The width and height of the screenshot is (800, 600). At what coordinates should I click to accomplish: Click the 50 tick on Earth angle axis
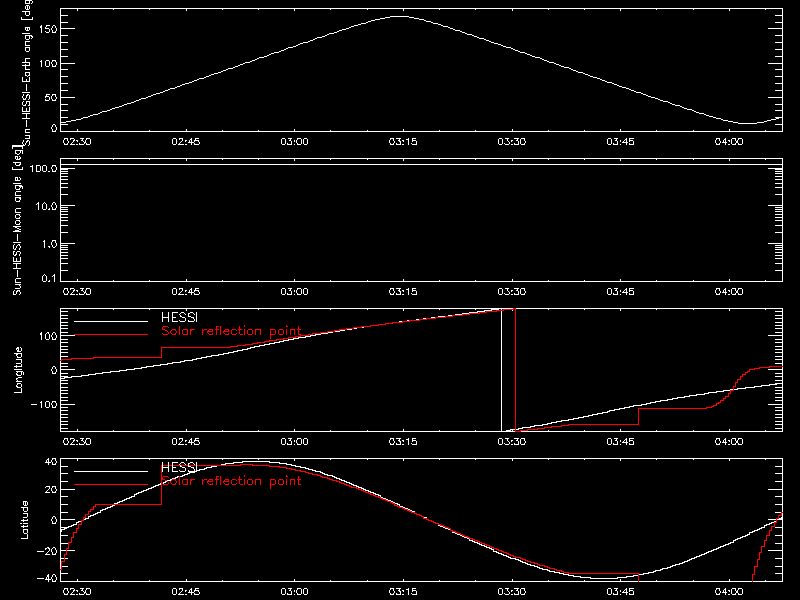(x=51, y=97)
